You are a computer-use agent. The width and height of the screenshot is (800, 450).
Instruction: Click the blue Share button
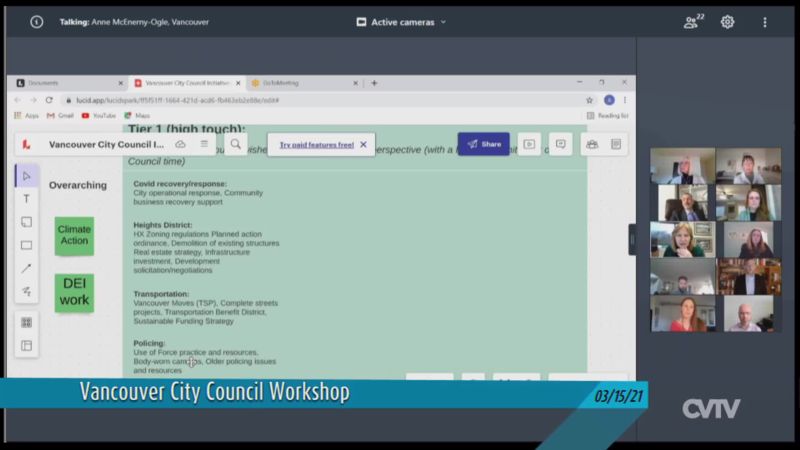pos(484,144)
